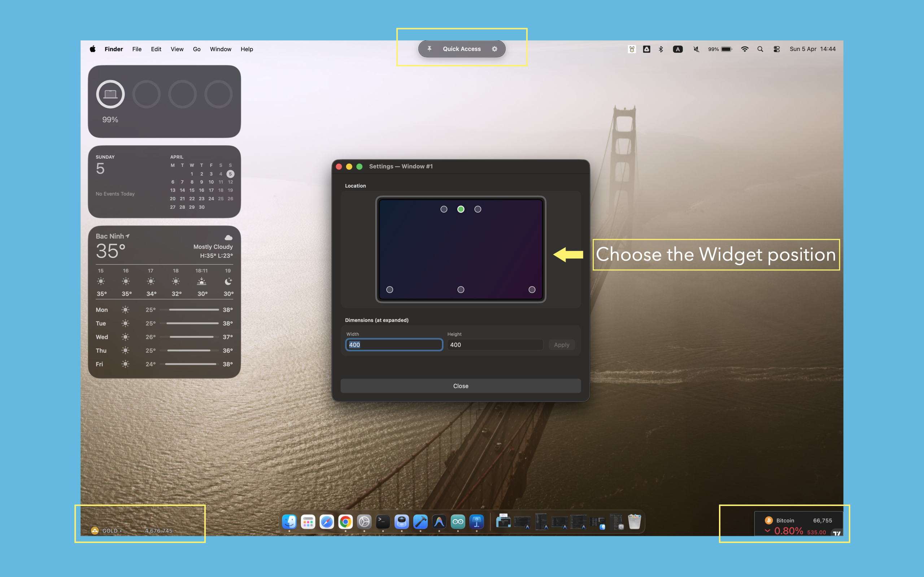Click the TradingView logo on Bitcoin widget
924x577 pixels.
click(x=836, y=533)
